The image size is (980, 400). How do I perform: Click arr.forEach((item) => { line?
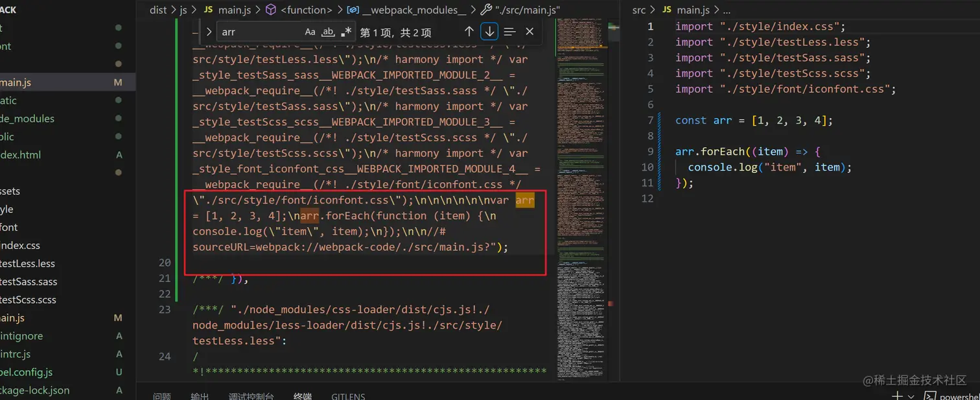pos(748,151)
